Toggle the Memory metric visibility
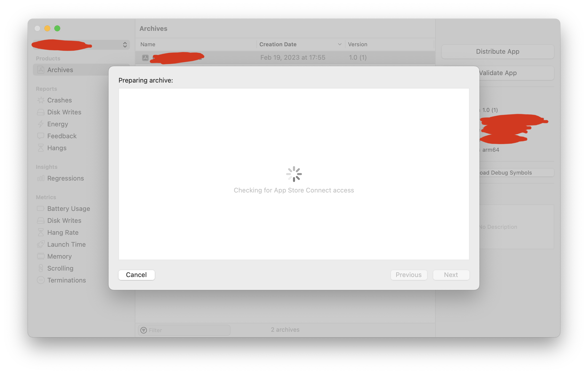The height and width of the screenshot is (374, 588). [x=59, y=256]
